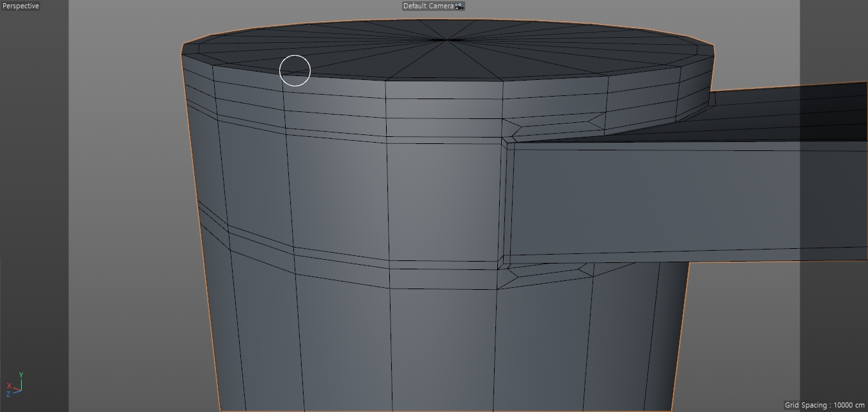The height and width of the screenshot is (412, 868).
Task: Click the camera icon beside Default Camera
Action: coord(459,6)
